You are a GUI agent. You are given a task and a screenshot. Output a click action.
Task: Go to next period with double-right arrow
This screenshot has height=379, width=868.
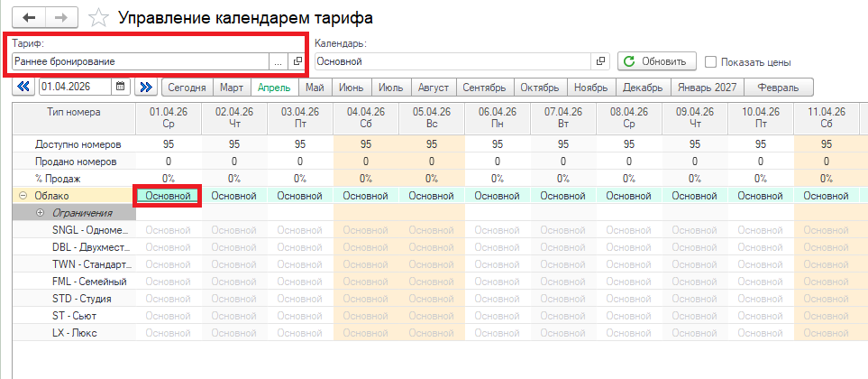pos(145,88)
